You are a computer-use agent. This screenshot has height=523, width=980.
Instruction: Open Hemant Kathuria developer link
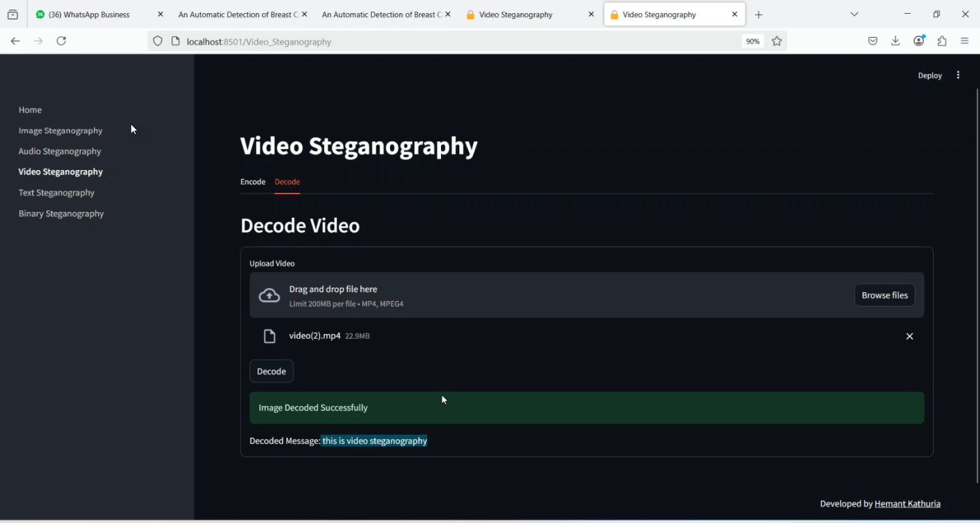pos(907,504)
